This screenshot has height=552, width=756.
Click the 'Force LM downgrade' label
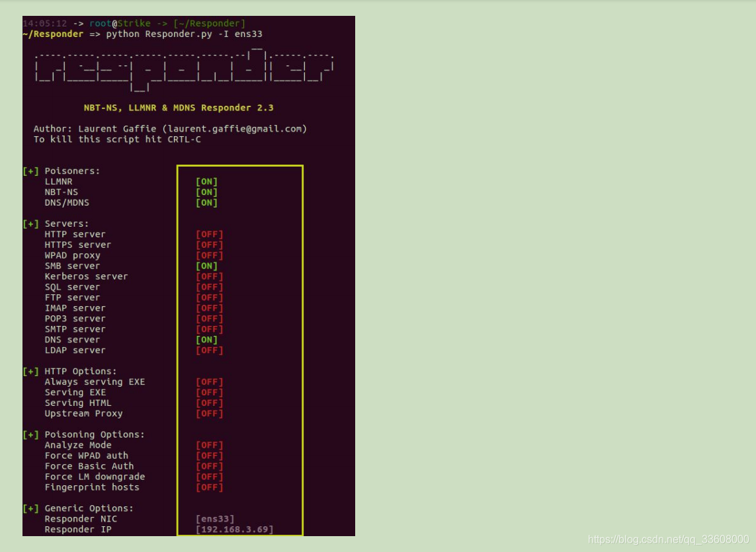(95, 477)
